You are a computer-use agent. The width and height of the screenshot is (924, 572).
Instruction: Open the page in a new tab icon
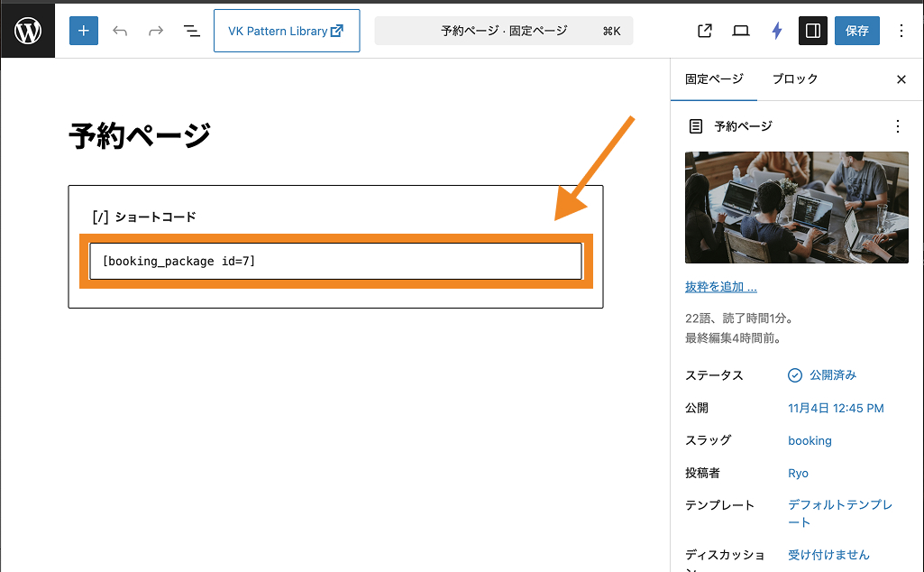705,31
